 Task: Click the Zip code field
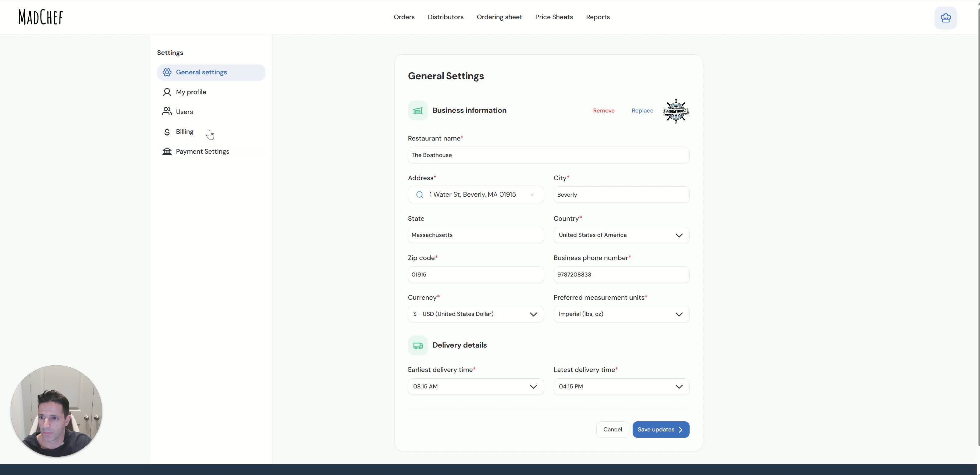tap(476, 275)
